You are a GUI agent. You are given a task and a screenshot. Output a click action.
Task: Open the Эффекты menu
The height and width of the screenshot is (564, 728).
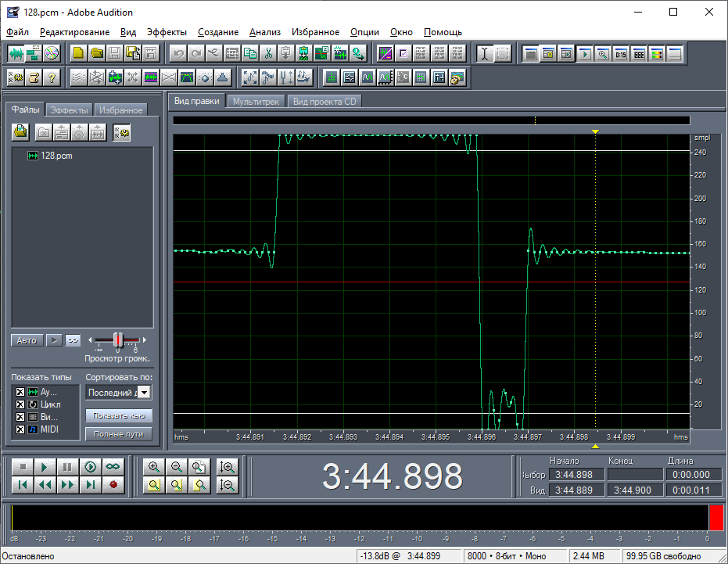coord(167,32)
